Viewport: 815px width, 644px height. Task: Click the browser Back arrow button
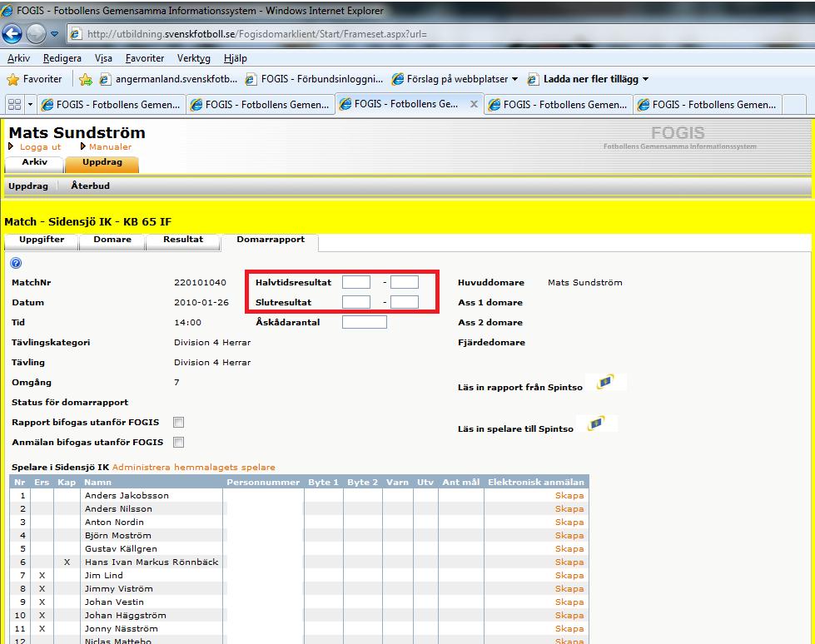point(12,34)
